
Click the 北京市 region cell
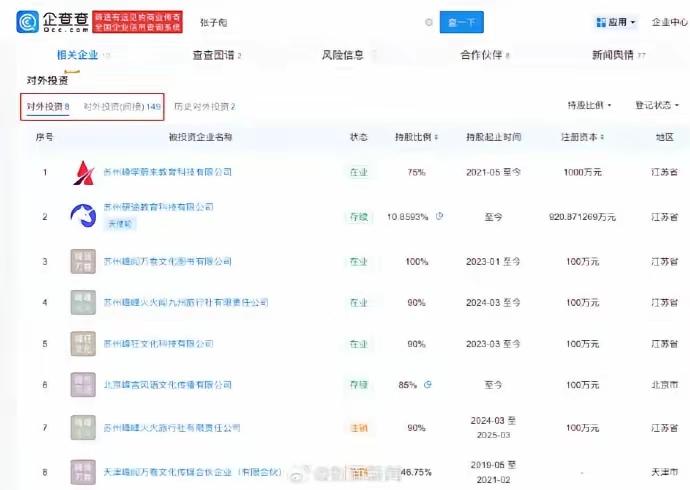664,385
